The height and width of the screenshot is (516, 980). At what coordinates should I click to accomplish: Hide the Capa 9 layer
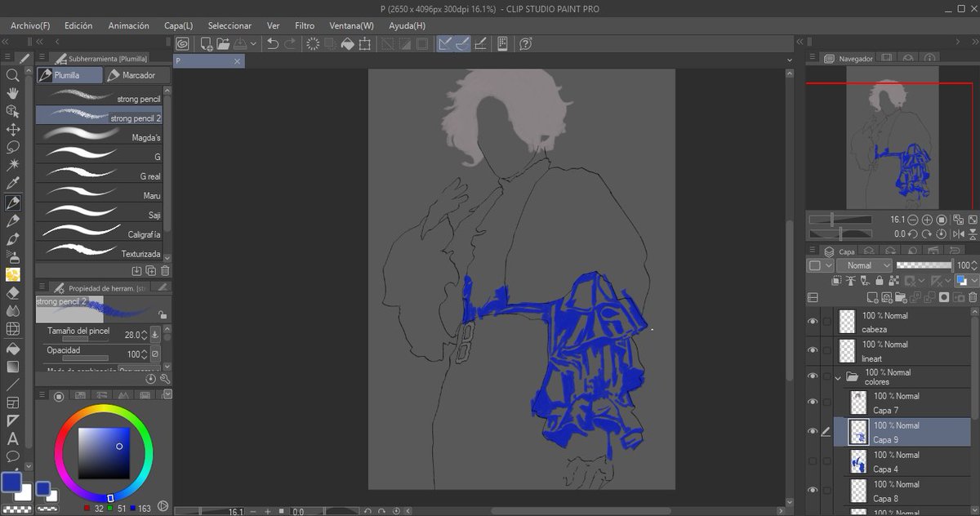(813, 431)
